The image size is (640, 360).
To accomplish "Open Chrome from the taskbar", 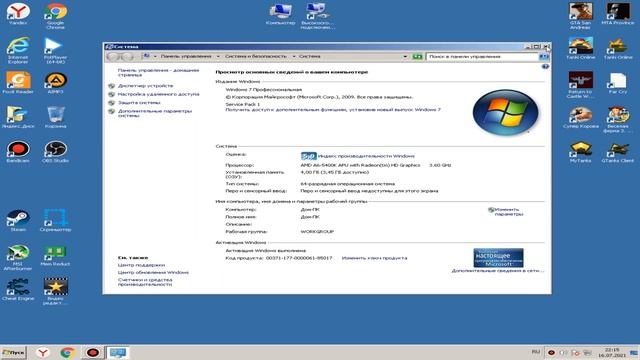I will tap(68, 352).
